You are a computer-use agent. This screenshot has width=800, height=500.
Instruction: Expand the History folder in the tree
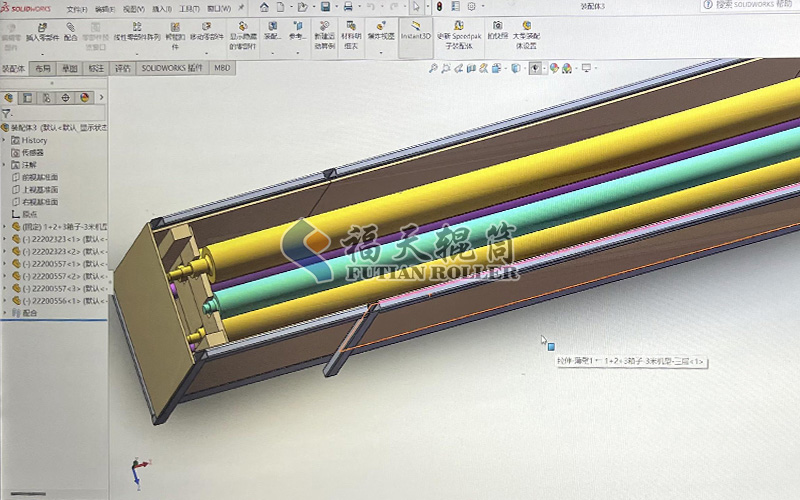click(x=4, y=141)
